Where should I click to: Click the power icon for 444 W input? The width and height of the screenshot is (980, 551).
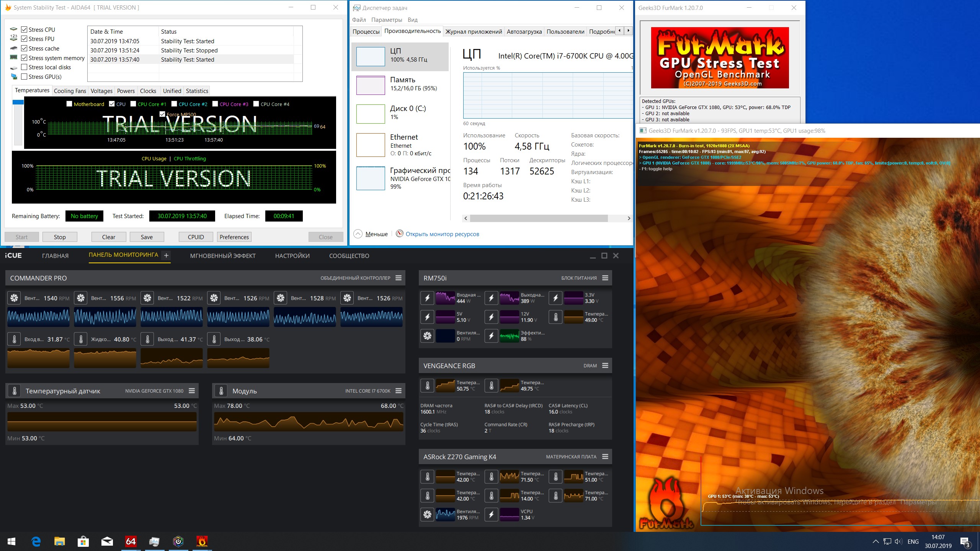pos(428,298)
